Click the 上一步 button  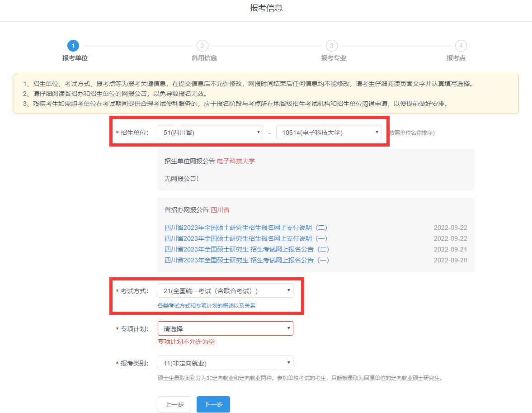pos(174,404)
